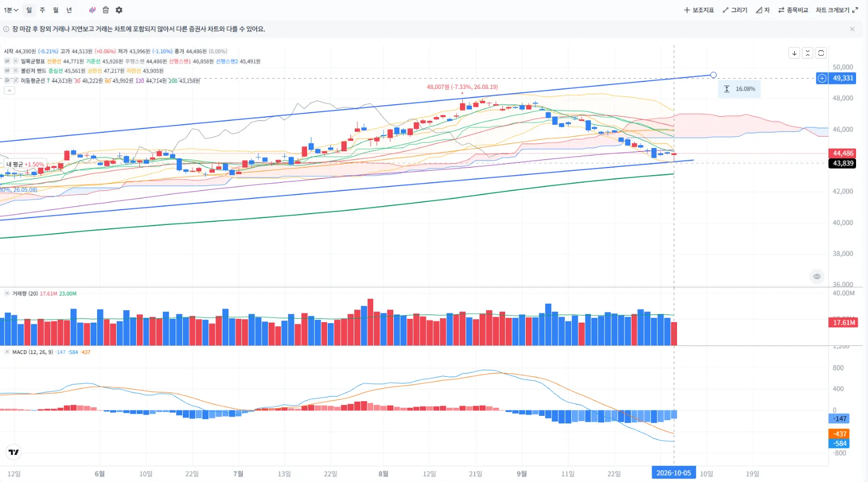This screenshot has height=482, width=868.
Task: Click the 49,331 crosshair price label
Action: (843, 79)
